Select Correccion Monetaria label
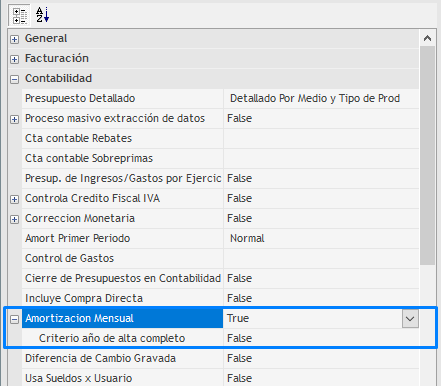The height and width of the screenshot is (386, 441). pyautogui.click(x=80, y=218)
